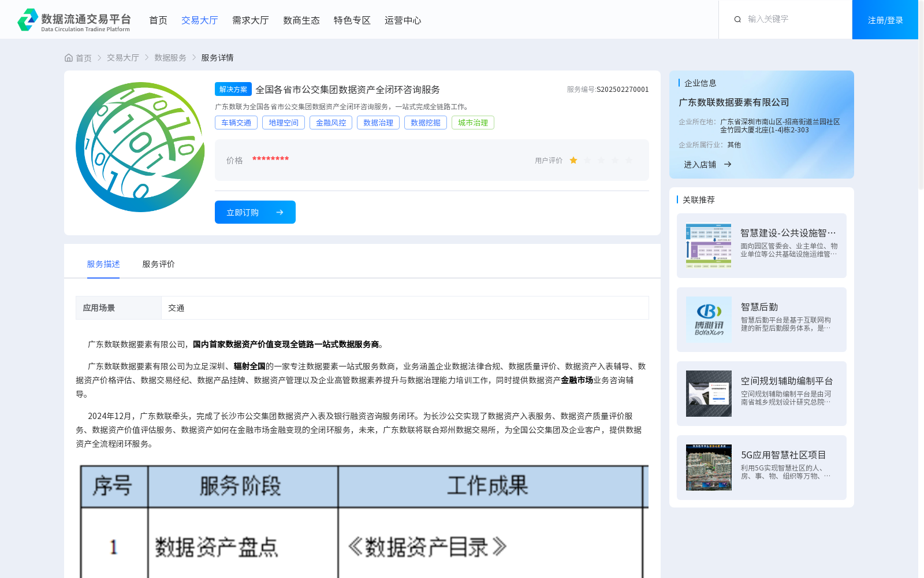This screenshot has height=578, width=924.
Task: Open the globe service product image
Action: 140,147
